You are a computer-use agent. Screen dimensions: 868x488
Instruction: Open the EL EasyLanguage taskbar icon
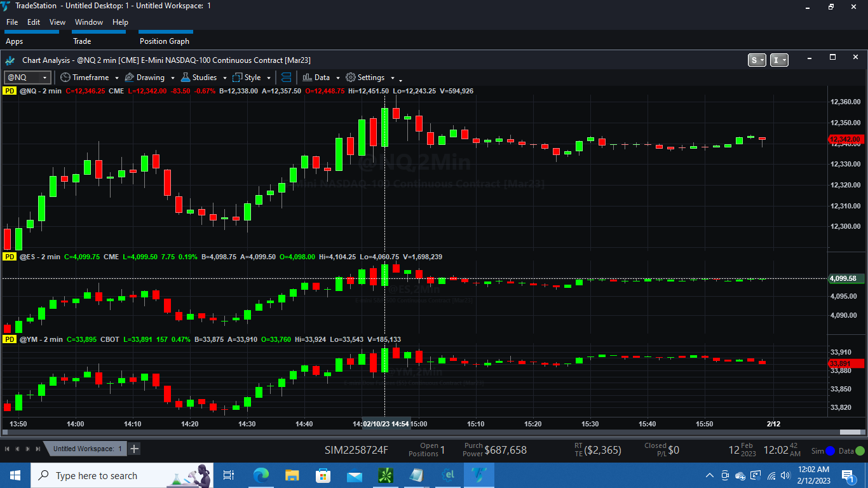tap(448, 475)
